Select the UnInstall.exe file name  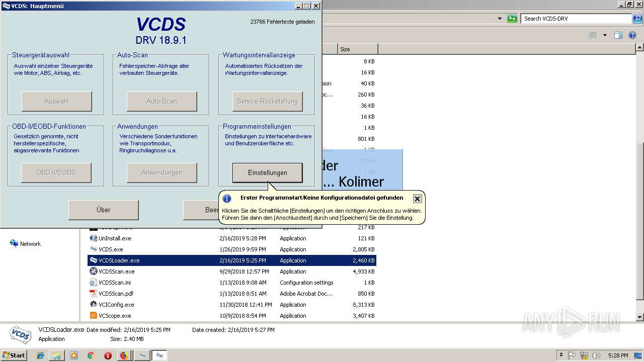pyautogui.click(x=115, y=238)
